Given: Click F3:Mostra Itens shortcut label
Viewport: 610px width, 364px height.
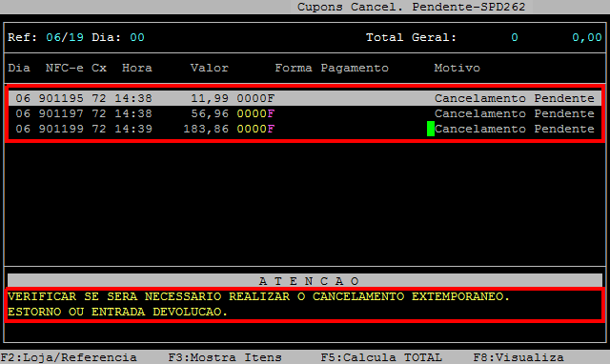Looking at the screenshot, I should pyautogui.click(x=225, y=357).
